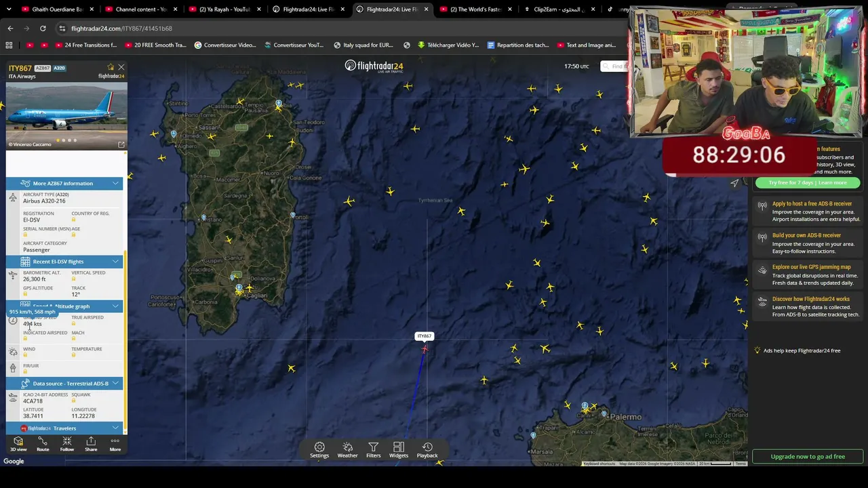Follow the ITY867 aircraft
The width and height of the screenshot is (868, 488).
pyautogui.click(x=66, y=444)
